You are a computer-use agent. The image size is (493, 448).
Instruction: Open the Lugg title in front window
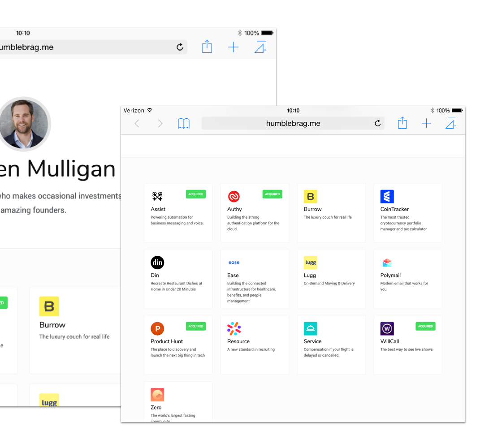(x=310, y=275)
